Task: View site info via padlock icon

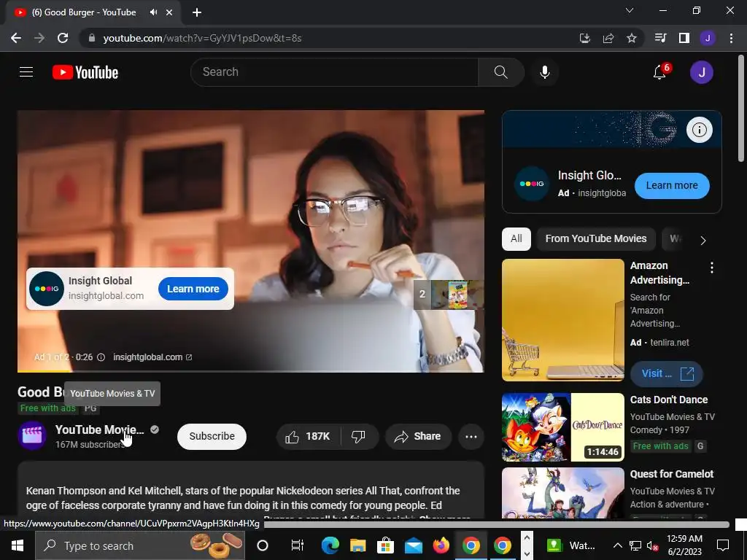Action: click(x=92, y=38)
